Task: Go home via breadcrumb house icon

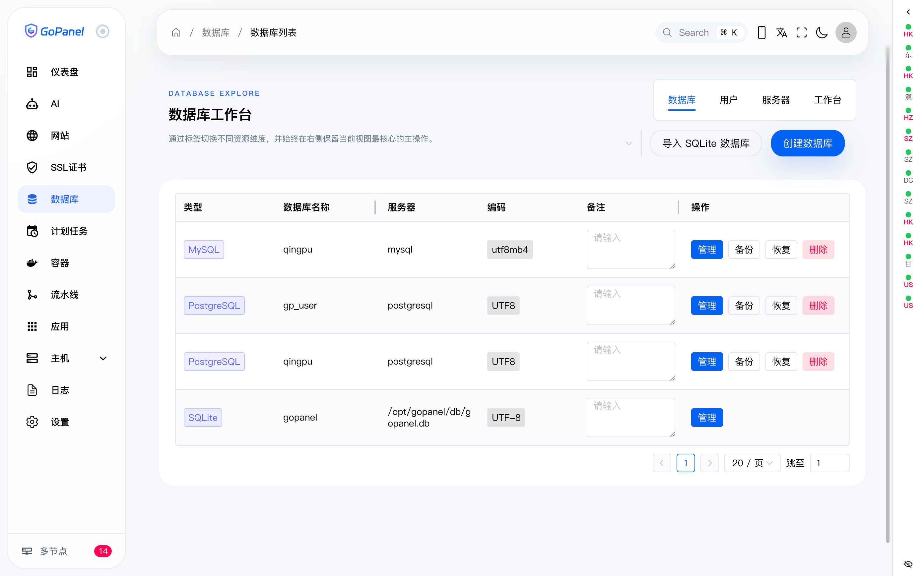Action: (176, 32)
